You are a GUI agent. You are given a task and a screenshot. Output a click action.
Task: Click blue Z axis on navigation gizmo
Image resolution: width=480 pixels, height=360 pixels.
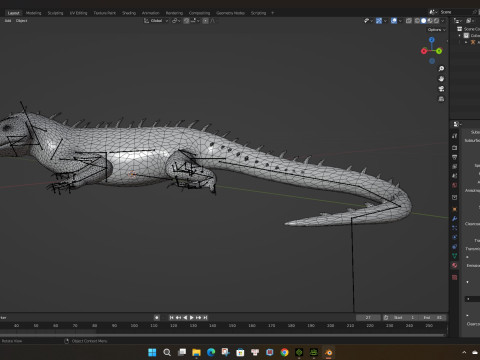coord(432,40)
